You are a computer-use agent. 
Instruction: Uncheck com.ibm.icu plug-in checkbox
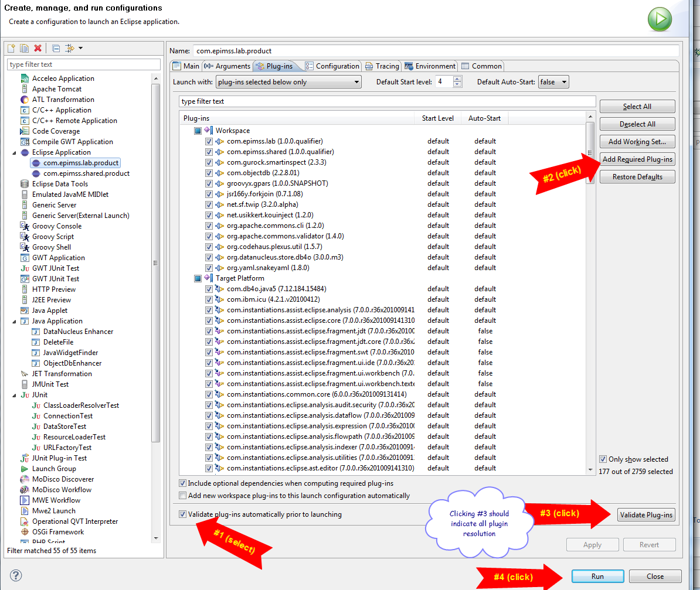point(209,300)
